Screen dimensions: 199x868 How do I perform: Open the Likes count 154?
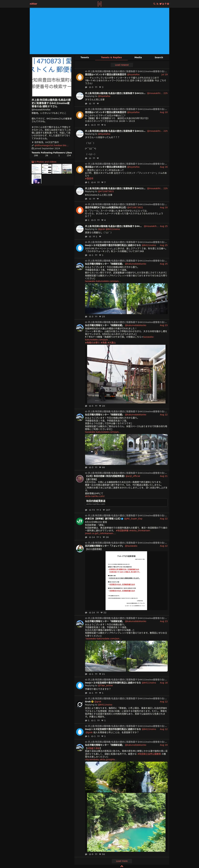click(x=69, y=155)
